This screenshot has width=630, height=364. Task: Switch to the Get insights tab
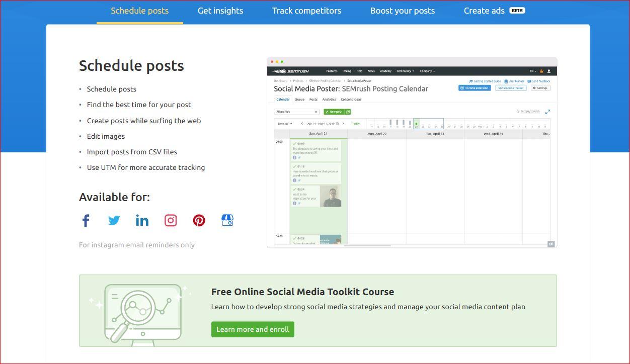pyautogui.click(x=220, y=11)
